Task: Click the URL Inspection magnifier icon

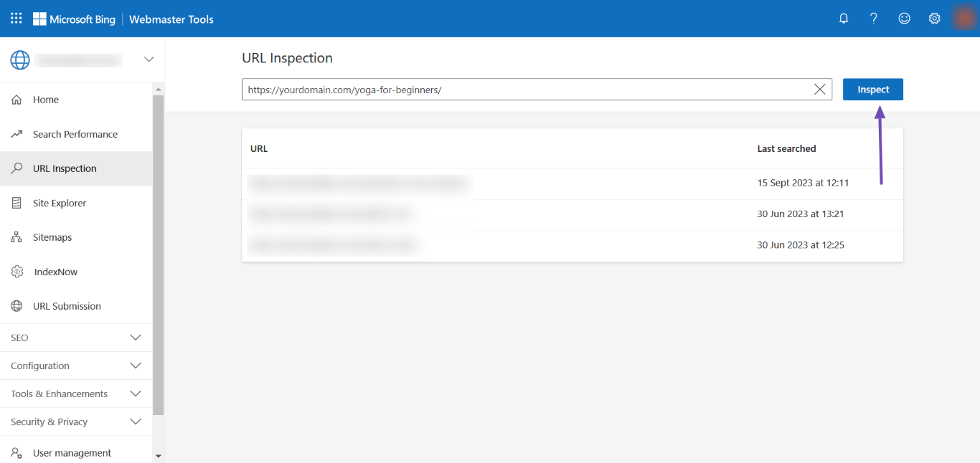Action: (17, 168)
